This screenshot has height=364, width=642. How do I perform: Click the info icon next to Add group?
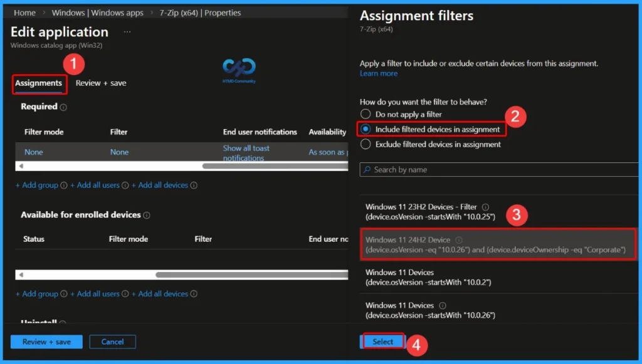click(x=63, y=185)
